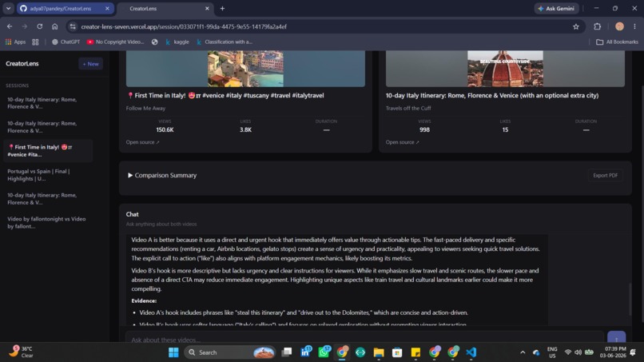Open Classification with a... bookmark

tap(225, 42)
